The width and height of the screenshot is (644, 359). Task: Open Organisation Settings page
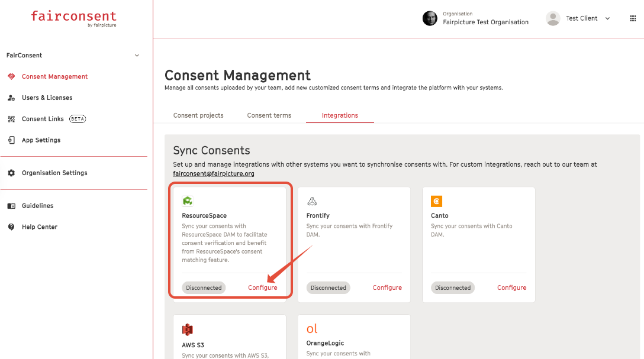click(x=54, y=173)
